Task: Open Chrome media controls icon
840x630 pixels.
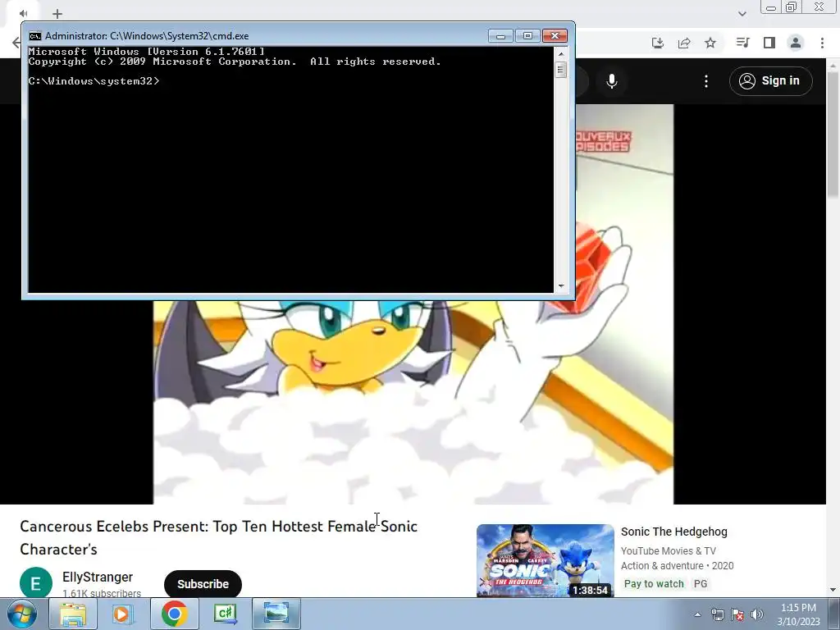Action: [742, 43]
